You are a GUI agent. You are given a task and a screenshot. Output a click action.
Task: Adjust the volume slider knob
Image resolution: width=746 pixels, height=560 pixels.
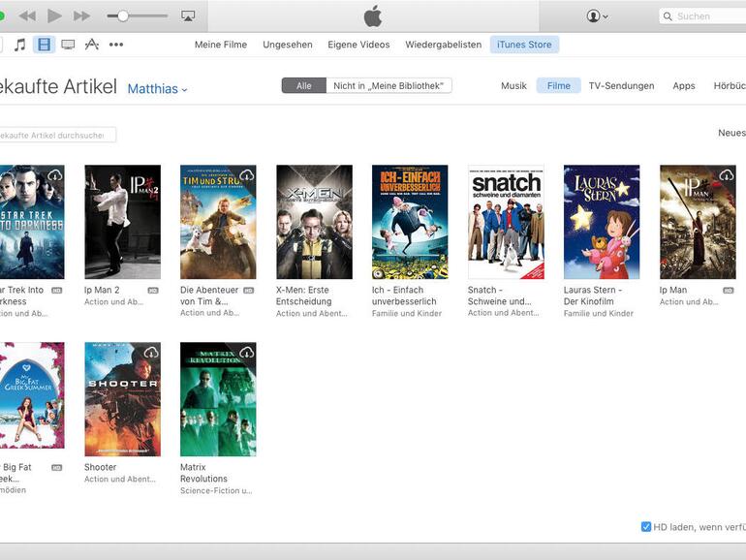123,16
